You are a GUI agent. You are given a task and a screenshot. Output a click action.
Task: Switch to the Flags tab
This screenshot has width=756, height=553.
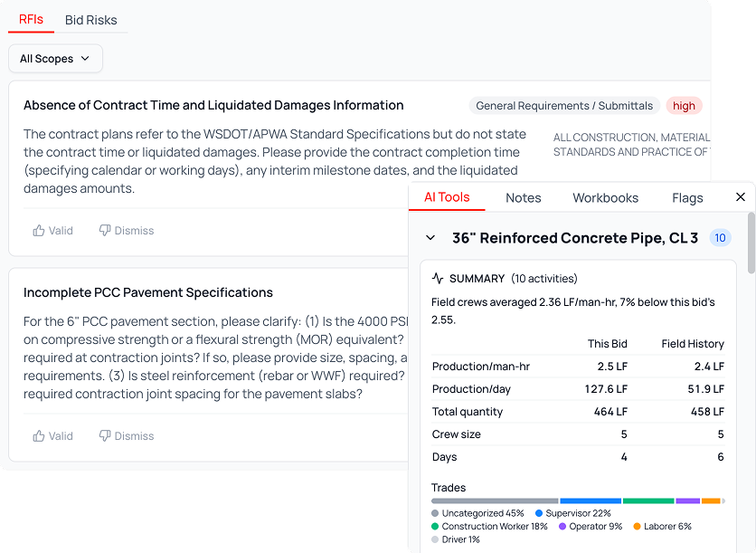click(687, 198)
